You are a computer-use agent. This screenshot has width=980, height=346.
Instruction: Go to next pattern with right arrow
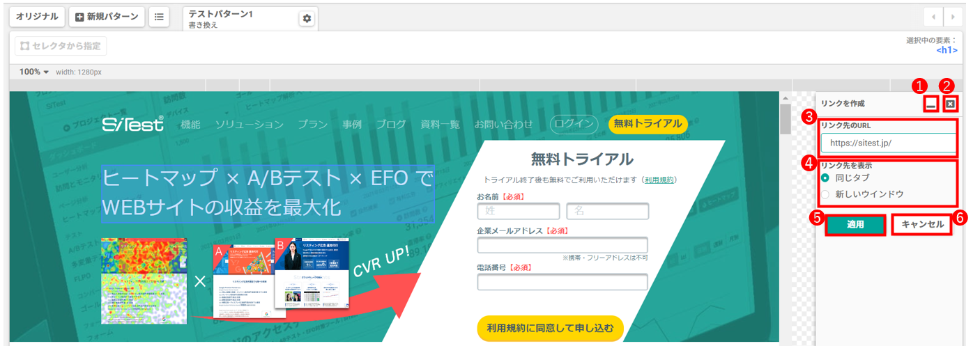(x=953, y=17)
